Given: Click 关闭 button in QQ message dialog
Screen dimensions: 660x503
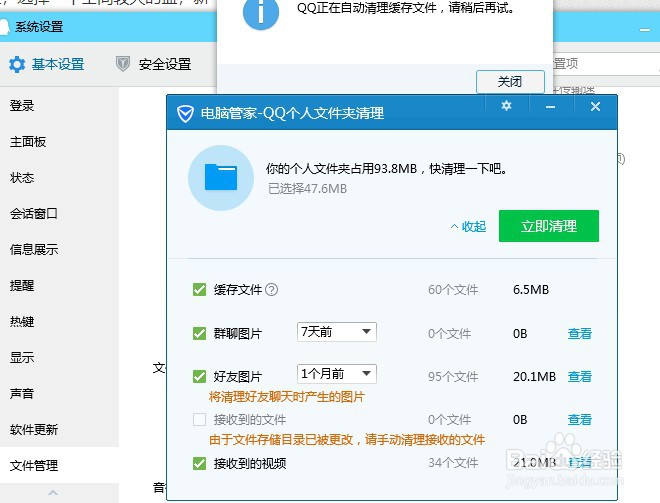Looking at the screenshot, I should click(x=510, y=81).
